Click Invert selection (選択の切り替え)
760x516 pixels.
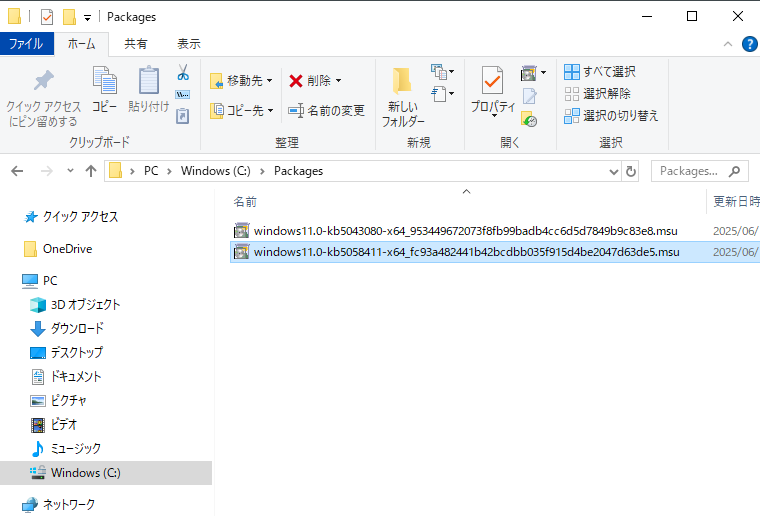pos(611,116)
